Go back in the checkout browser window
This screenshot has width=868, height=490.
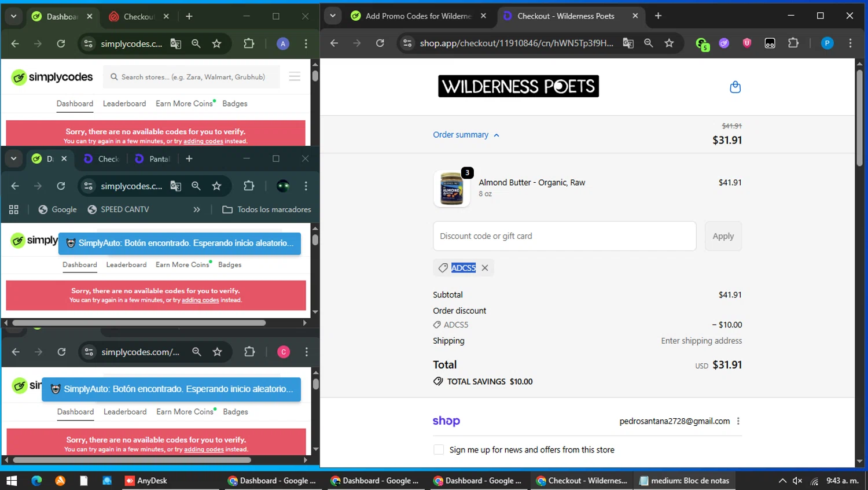(x=334, y=43)
